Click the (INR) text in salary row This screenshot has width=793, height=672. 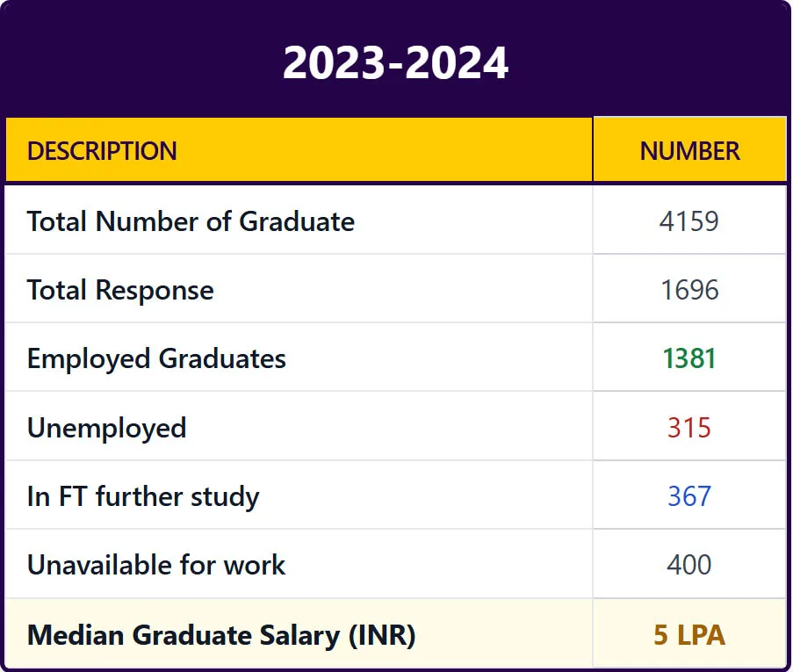(381, 634)
